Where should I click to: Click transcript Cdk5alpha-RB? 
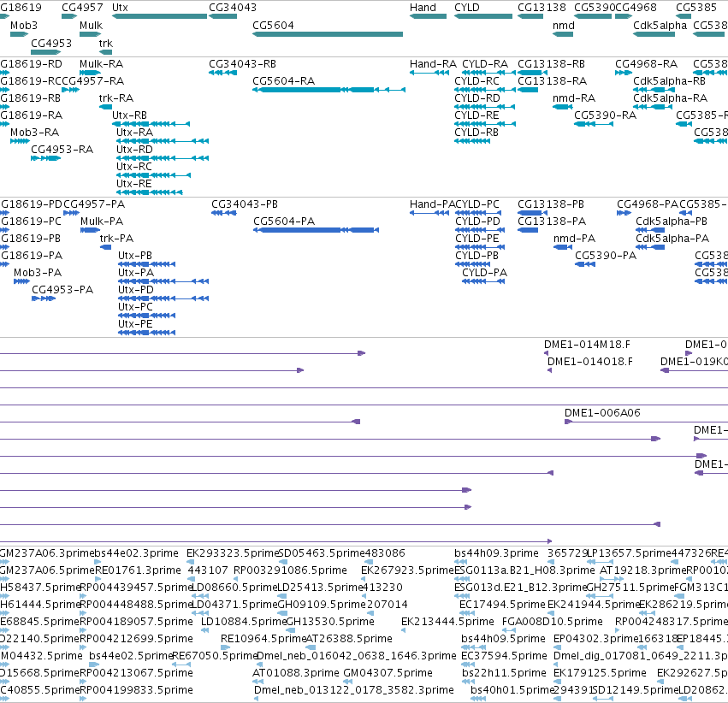[x=654, y=90]
